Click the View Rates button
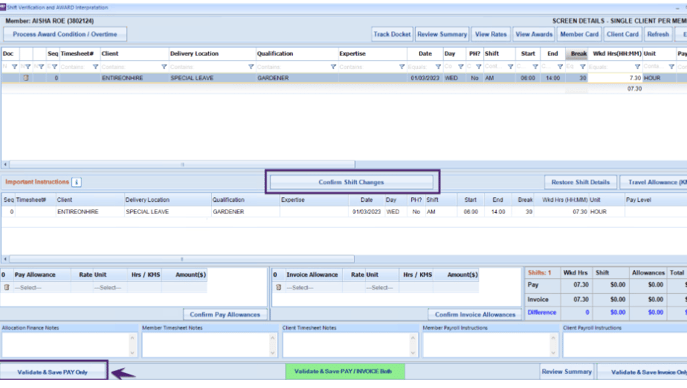The width and height of the screenshot is (687, 388). (x=491, y=34)
